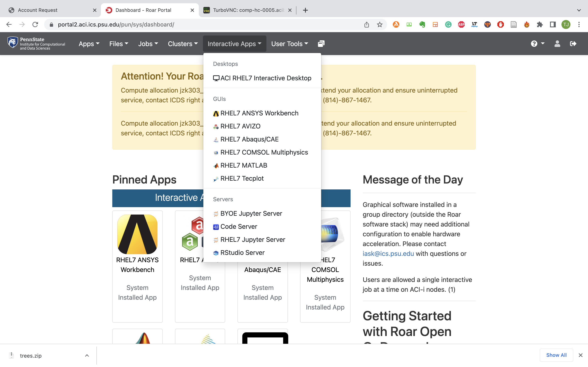Click the app-switcher icon beside User Tools
The image size is (588, 367).
tap(321, 43)
